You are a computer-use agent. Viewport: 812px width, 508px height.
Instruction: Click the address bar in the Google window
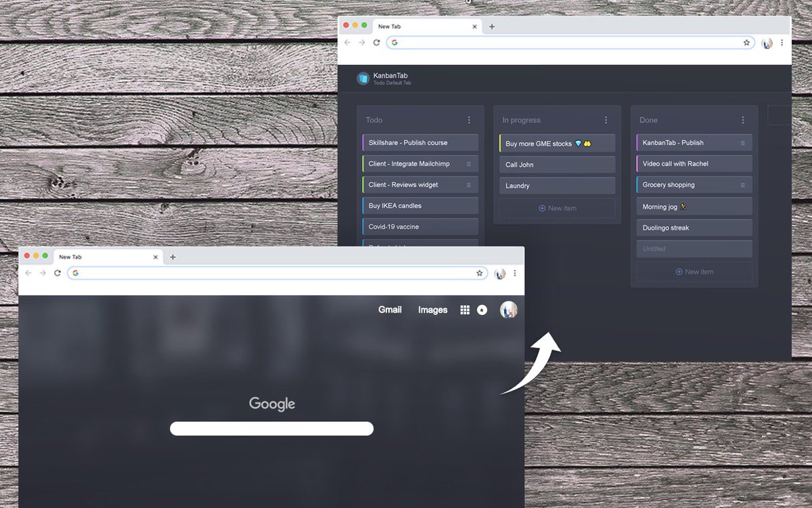[277, 273]
